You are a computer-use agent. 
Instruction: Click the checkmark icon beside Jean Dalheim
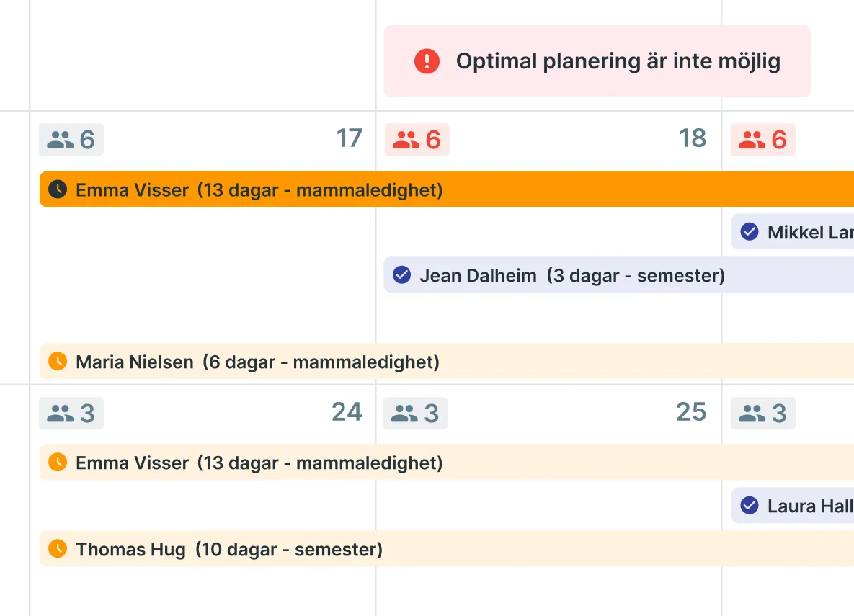[x=401, y=275]
